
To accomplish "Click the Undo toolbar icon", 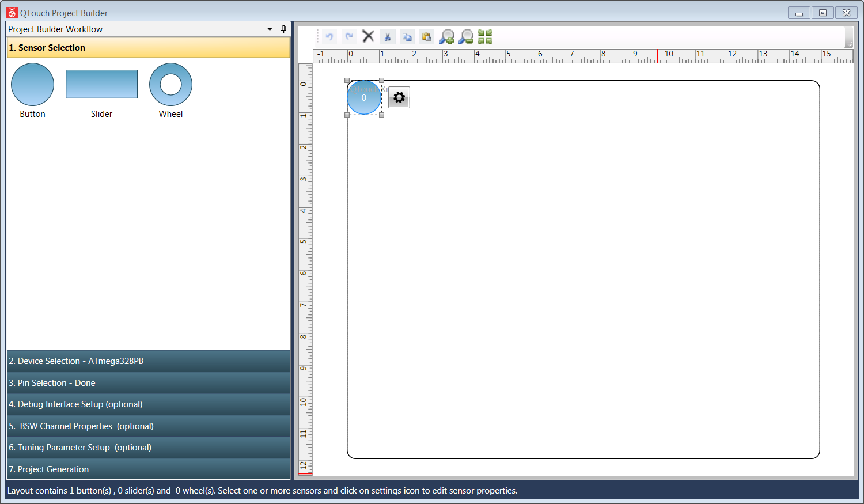I will (329, 37).
